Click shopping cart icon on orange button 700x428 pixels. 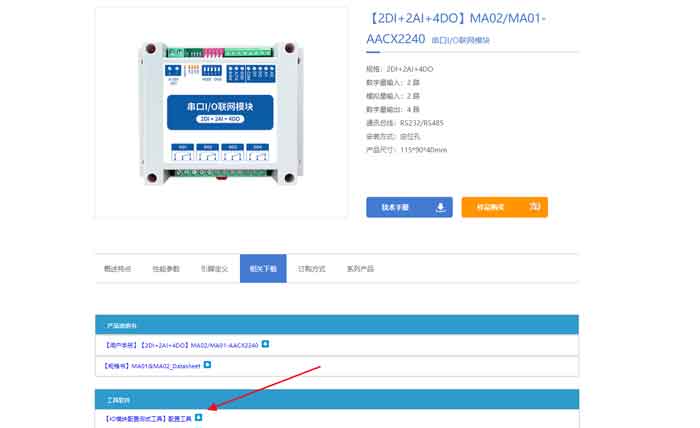(x=534, y=207)
